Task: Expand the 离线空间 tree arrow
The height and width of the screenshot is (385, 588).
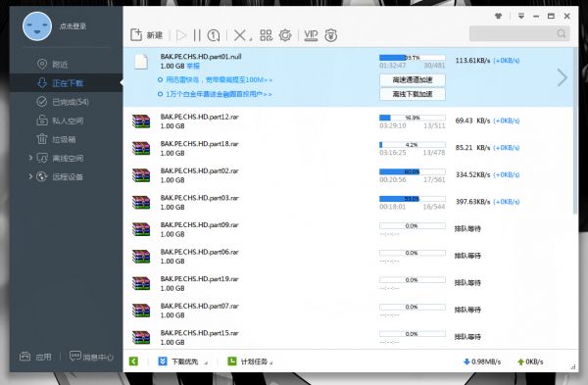Action: click(x=30, y=158)
